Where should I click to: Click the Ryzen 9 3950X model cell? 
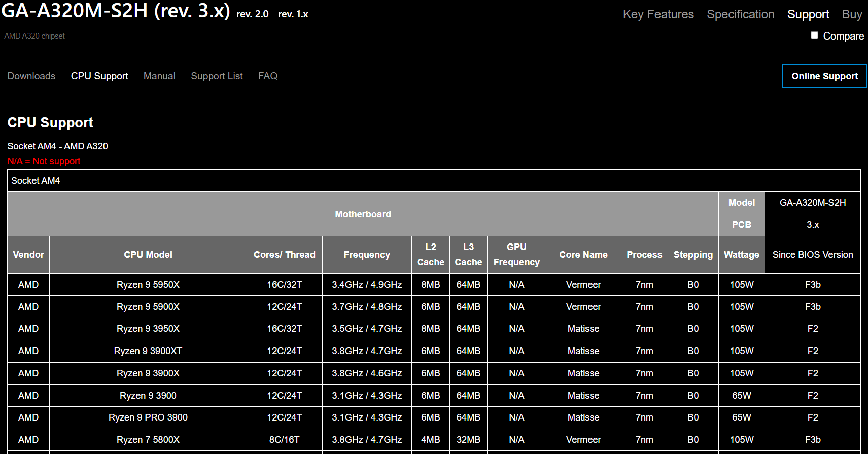pyautogui.click(x=148, y=329)
